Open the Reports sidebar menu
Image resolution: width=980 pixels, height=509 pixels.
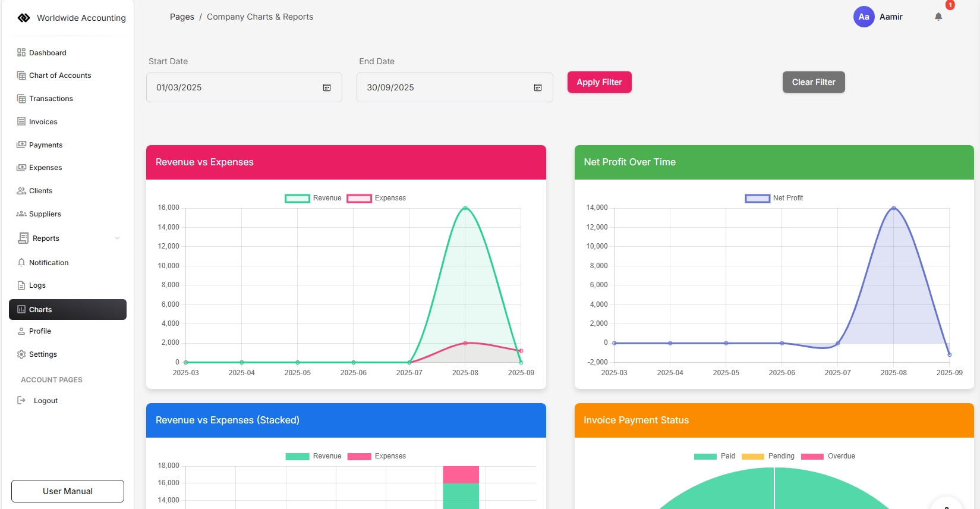click(x=46, y=238)
